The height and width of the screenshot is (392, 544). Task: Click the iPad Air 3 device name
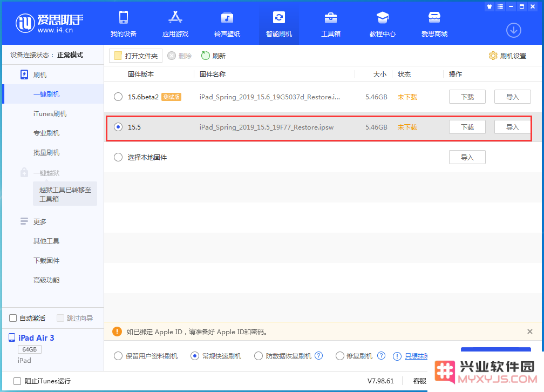[36, 337]
